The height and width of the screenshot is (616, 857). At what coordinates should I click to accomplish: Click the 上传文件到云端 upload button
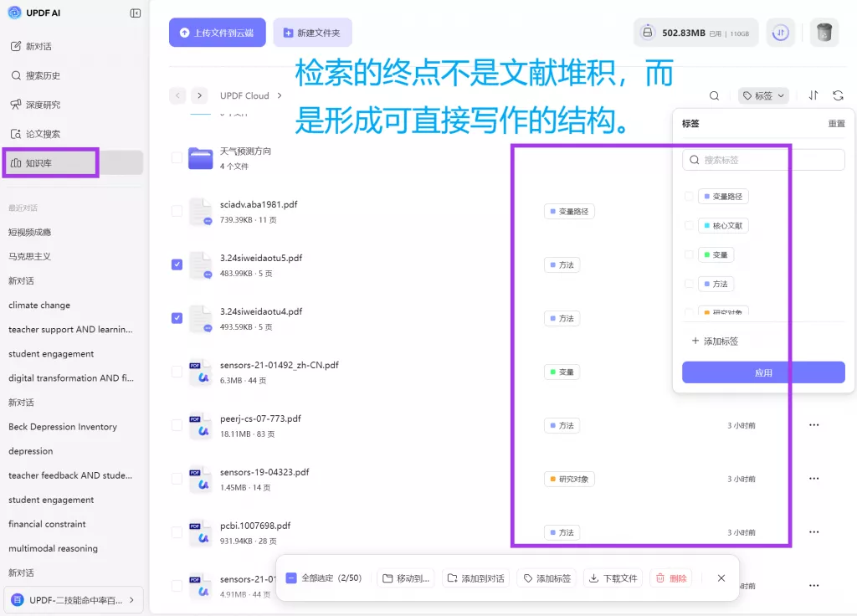217,32
